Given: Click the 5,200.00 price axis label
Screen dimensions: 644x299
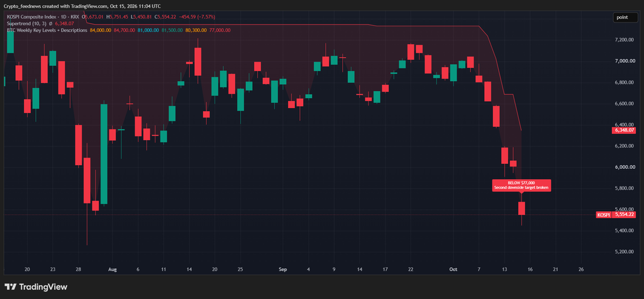Looking at the screenshot, I should [624, 252].
